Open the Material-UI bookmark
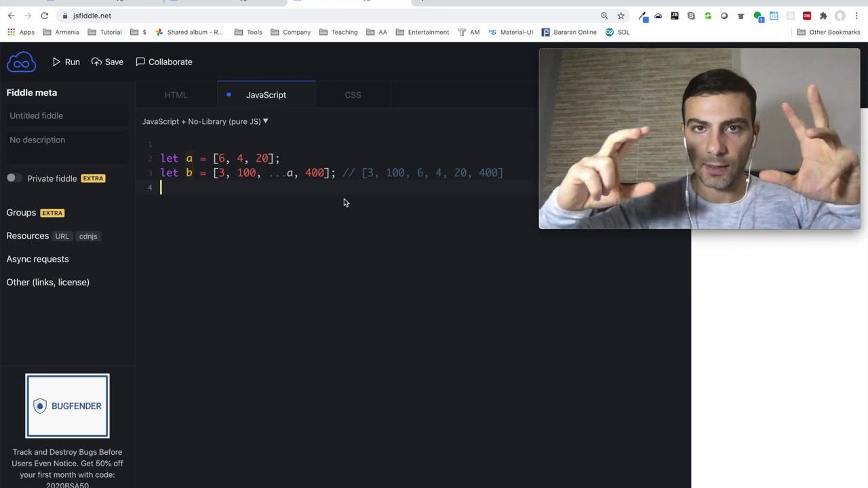 coord(511,32)
